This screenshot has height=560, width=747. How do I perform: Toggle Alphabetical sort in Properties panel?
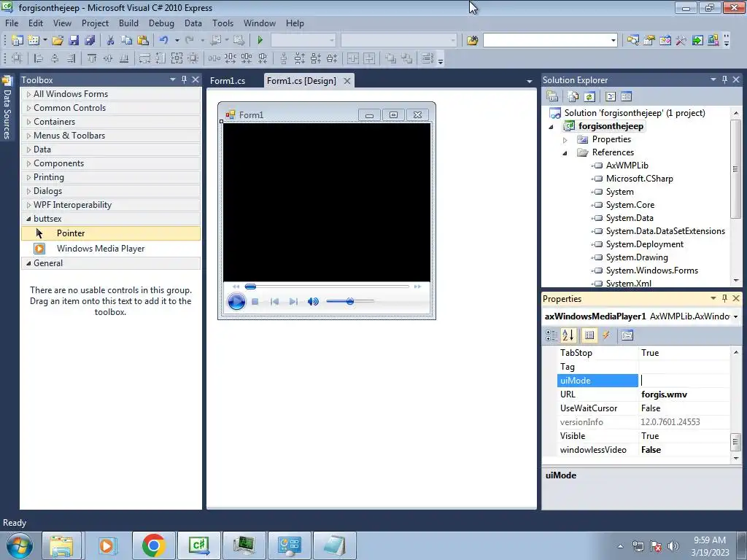(568, 335)
